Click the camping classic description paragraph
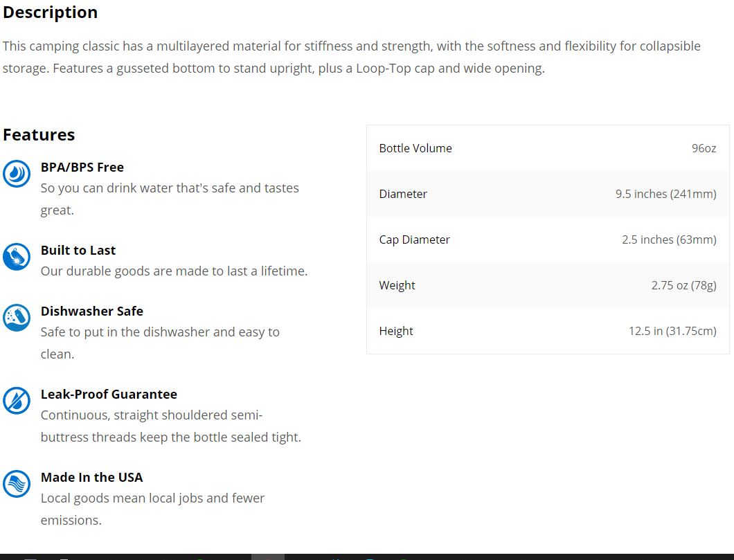The image size is (734, 560). pyautogui.click(x=352, y=57)
